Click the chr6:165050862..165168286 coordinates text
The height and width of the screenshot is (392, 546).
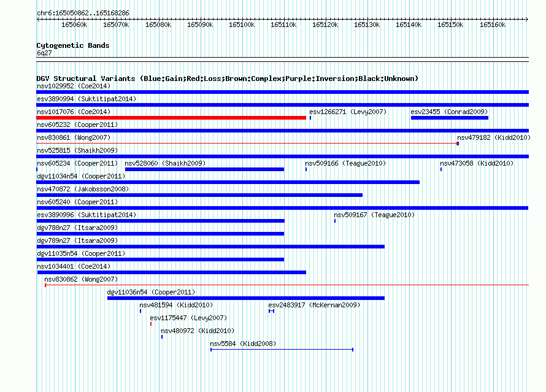[83, 13]
